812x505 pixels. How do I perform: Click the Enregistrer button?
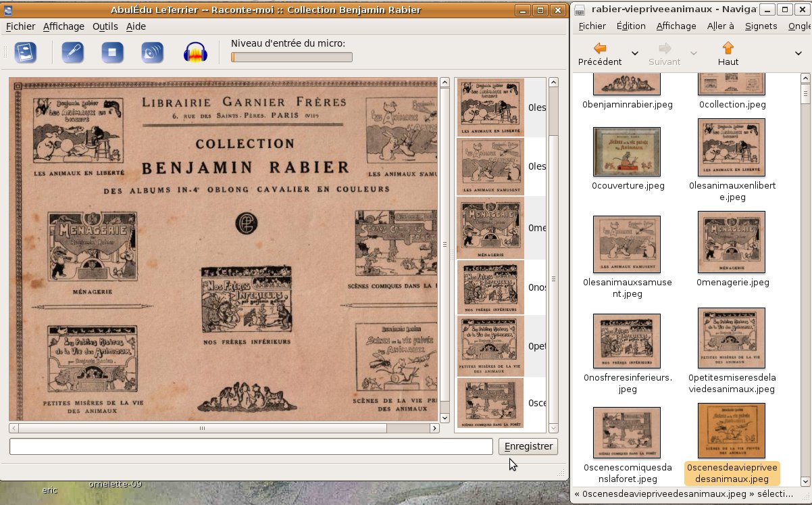pyautogui.click(x=528, y=446)
